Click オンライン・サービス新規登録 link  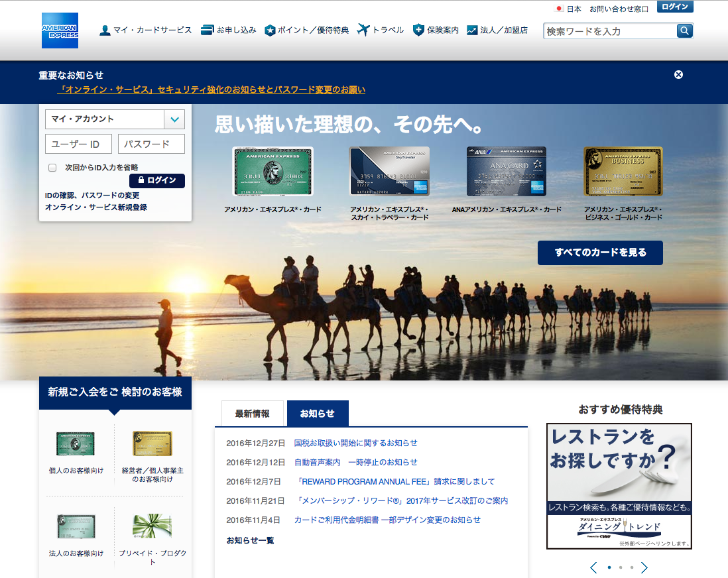pos(96,207)
